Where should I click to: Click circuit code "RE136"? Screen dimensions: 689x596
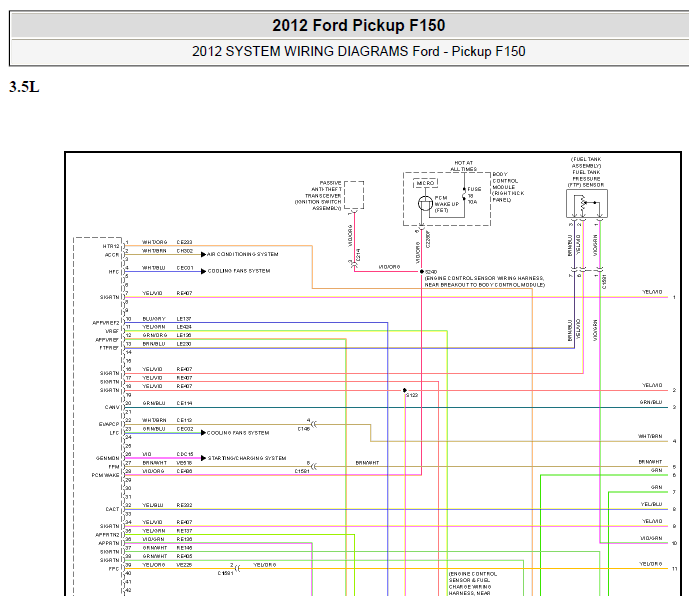(x=185, y=539)
